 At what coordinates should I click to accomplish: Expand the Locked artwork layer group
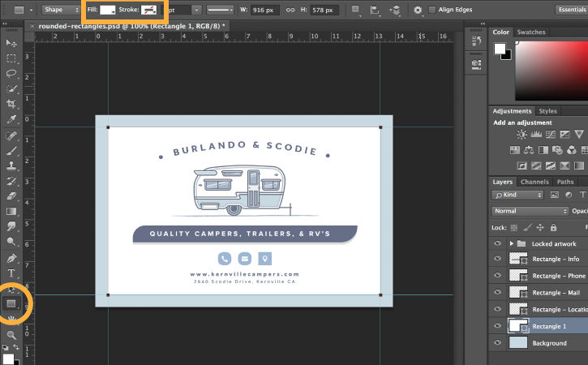pyautogui.click(x=511, y=243)
